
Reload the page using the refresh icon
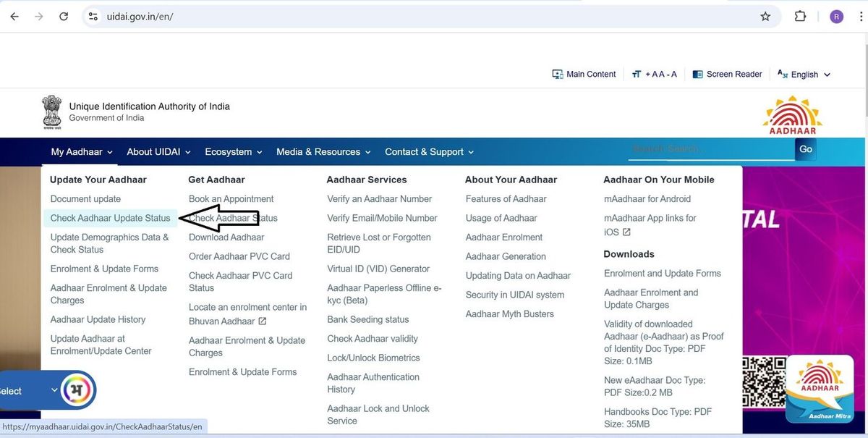(x=64, y=16)
